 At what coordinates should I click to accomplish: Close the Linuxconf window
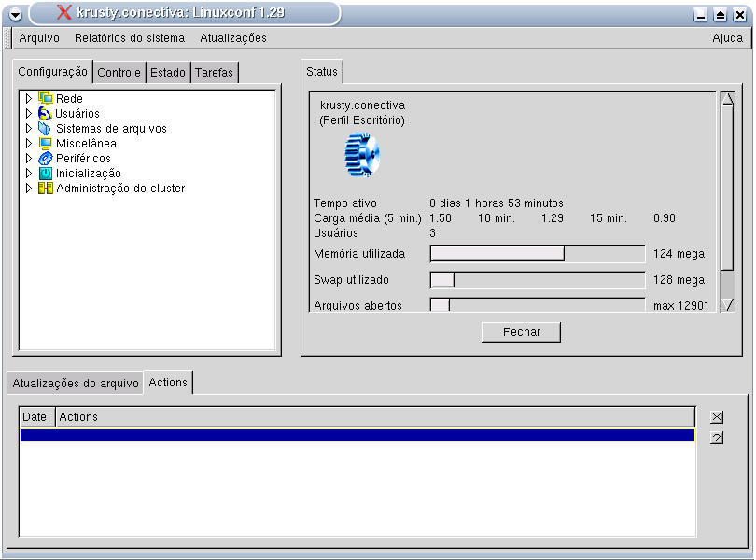point(740,15)
